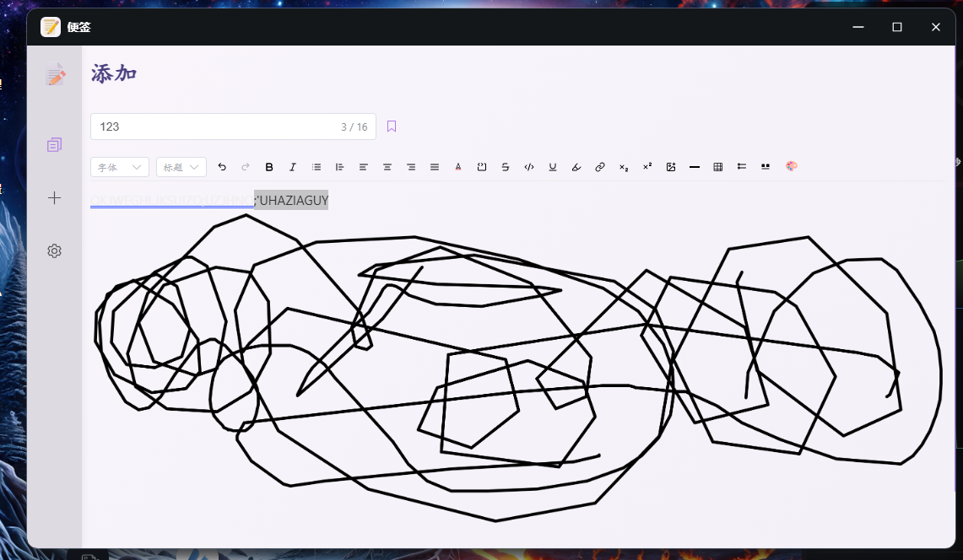Open settings via the gear icon
The height and width of the screenshot is (560, 963).
click(54, 250)
